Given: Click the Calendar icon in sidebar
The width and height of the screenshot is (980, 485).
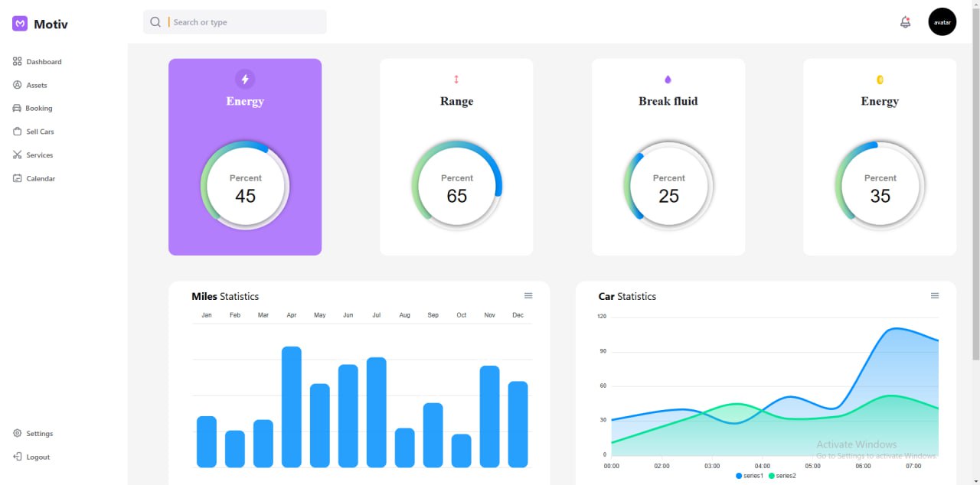Looking at the screenshot, I should 18,178.
